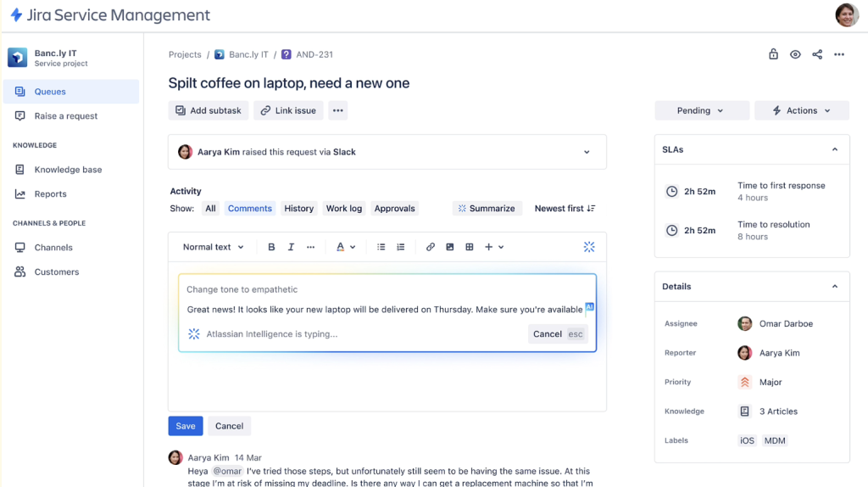Insert an image using the editor toolbar

pyautogui.click(x=450, y=247)
